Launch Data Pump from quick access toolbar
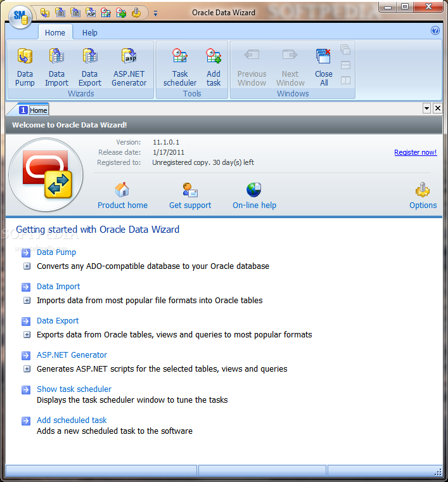 45,13
